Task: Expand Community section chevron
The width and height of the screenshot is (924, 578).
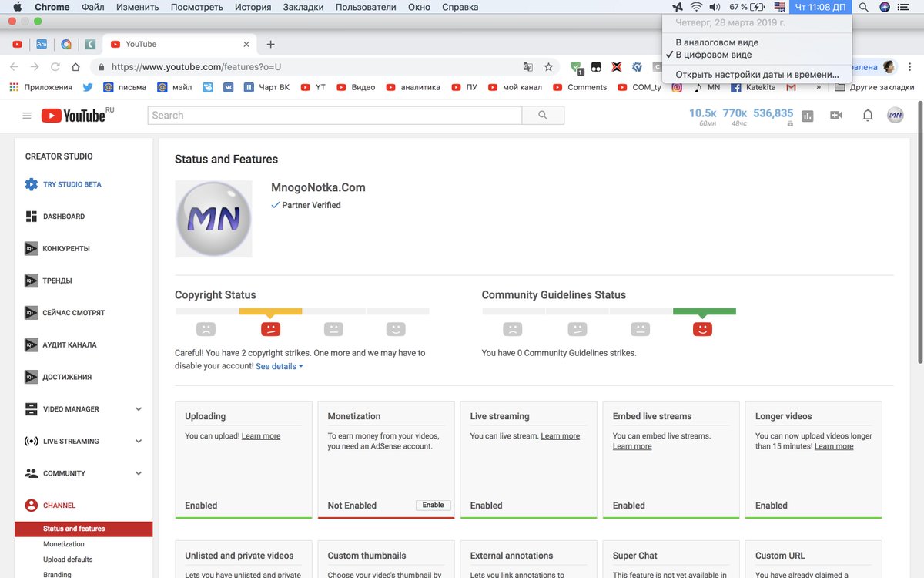Action: point(139,473)
